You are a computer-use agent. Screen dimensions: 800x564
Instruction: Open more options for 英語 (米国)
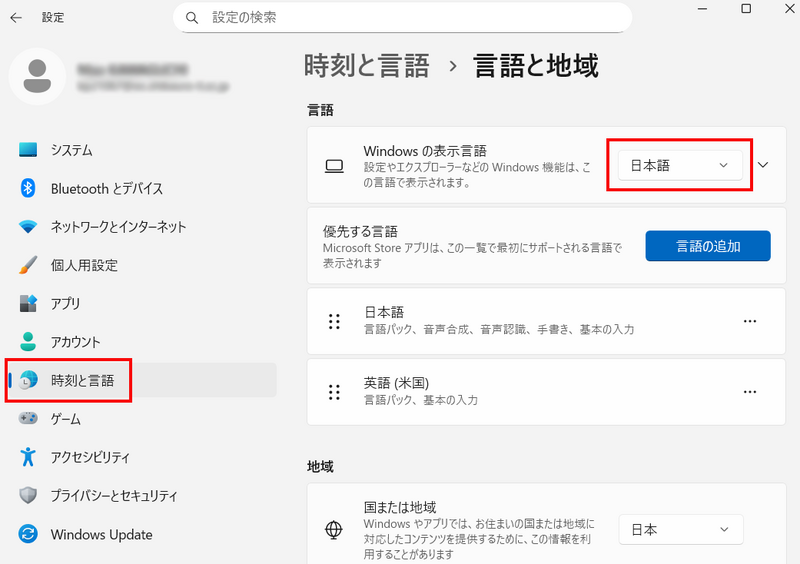click(750, 392)
